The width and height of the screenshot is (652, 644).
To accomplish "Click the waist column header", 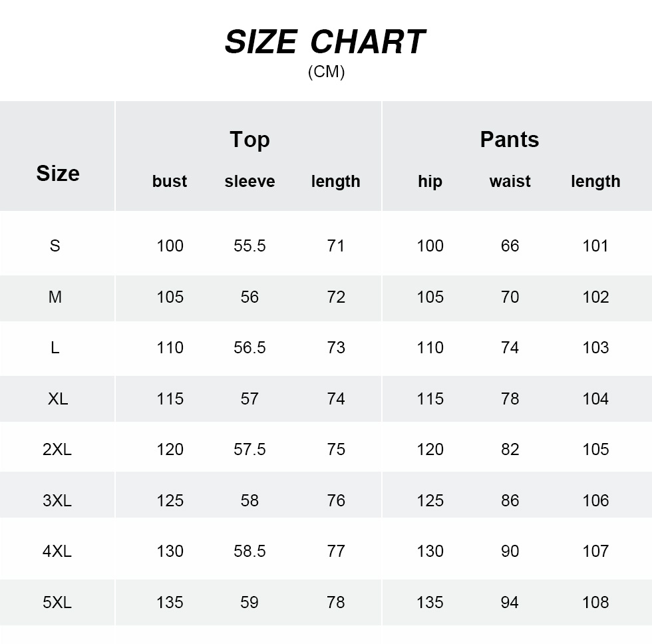I will pyautogui.click(x=510, y=181).
